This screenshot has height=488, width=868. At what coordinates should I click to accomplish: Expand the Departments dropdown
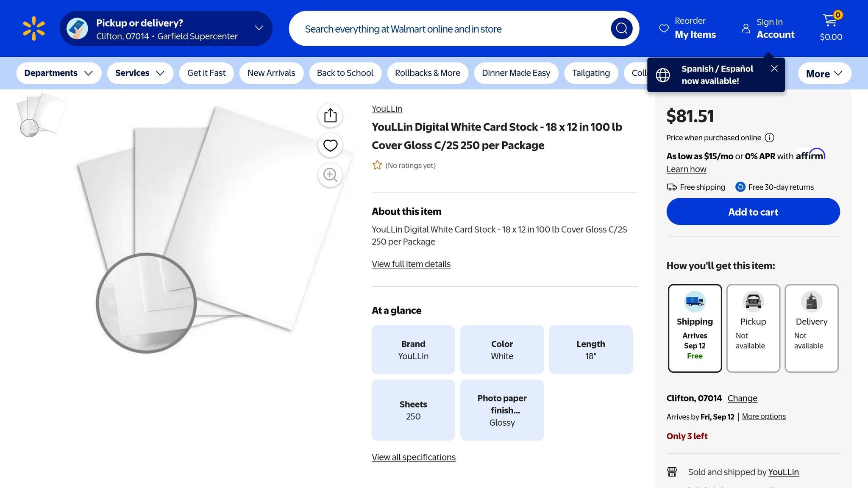point(58,73)
